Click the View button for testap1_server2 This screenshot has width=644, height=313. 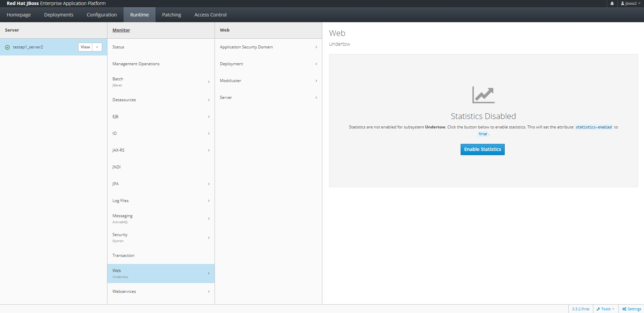tap(85, 47)
